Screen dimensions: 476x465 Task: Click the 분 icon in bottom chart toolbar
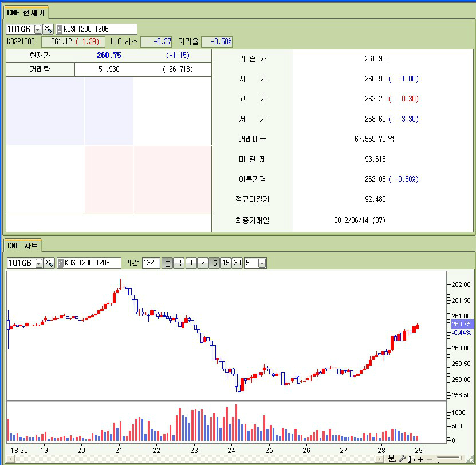pos(391,459)
